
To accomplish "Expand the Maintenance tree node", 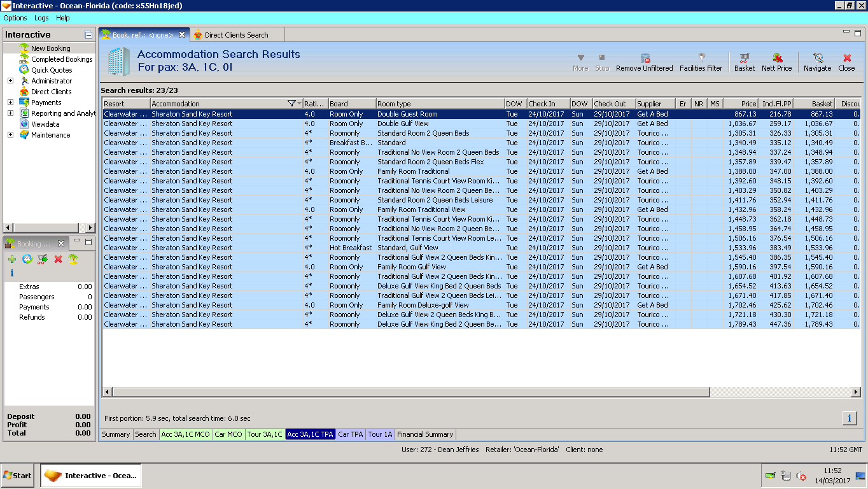I will 10,135.
